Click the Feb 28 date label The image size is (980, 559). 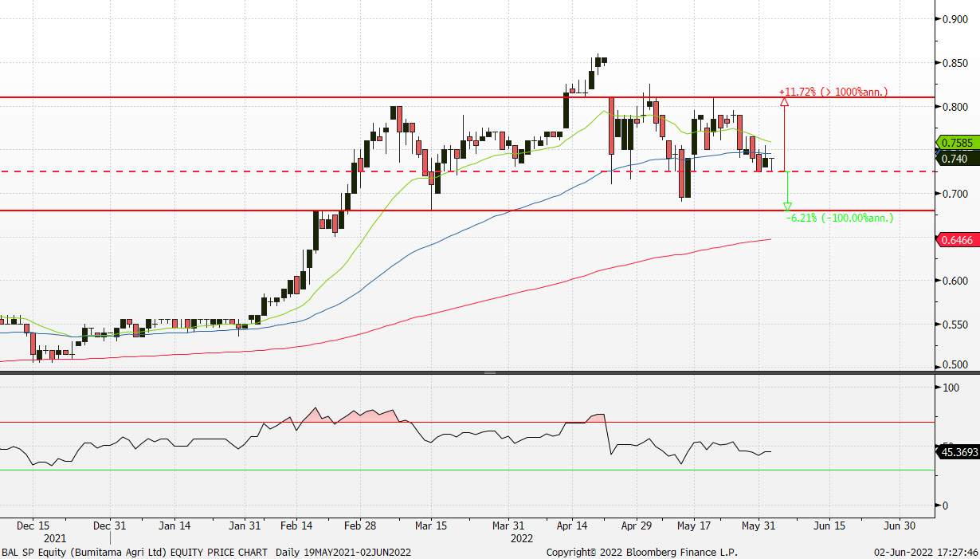point(359,526)
